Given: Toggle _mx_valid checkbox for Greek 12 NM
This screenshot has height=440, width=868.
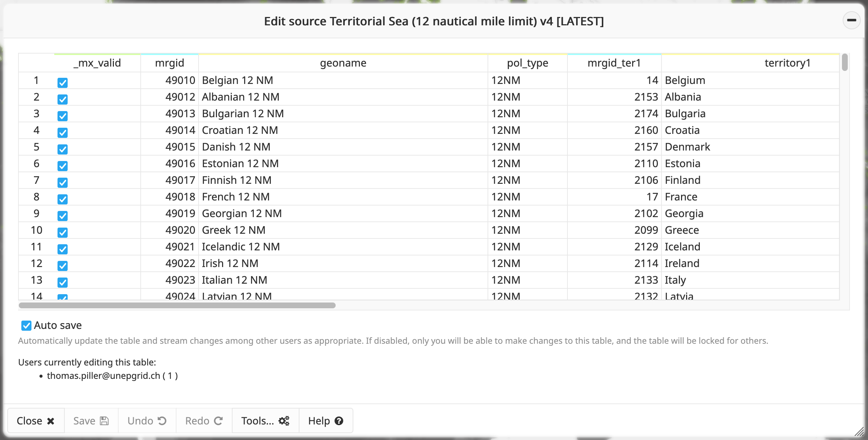Looking at the screenshot, I should (x=63, y=233).
